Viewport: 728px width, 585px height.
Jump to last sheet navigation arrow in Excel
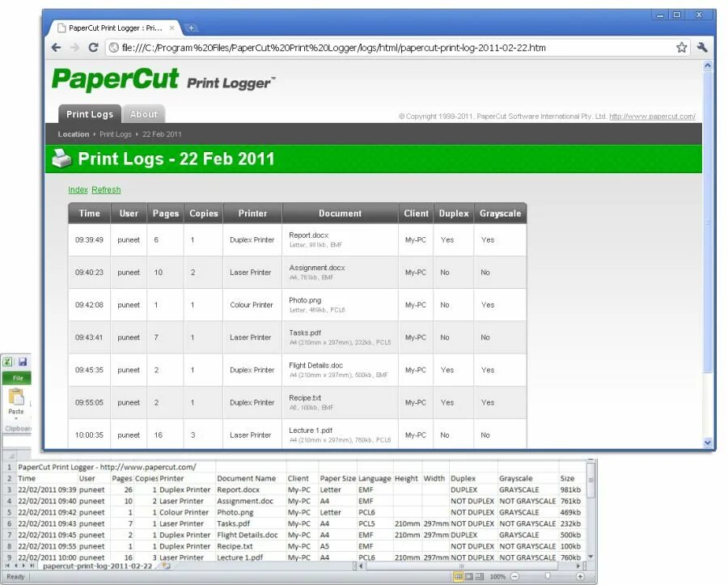32,566
